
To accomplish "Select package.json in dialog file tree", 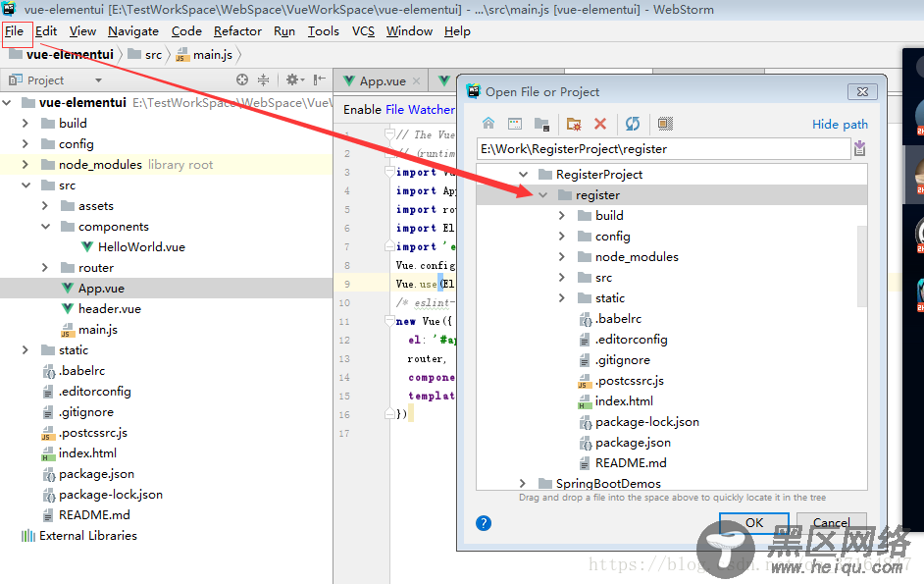I will coord(633,443).
